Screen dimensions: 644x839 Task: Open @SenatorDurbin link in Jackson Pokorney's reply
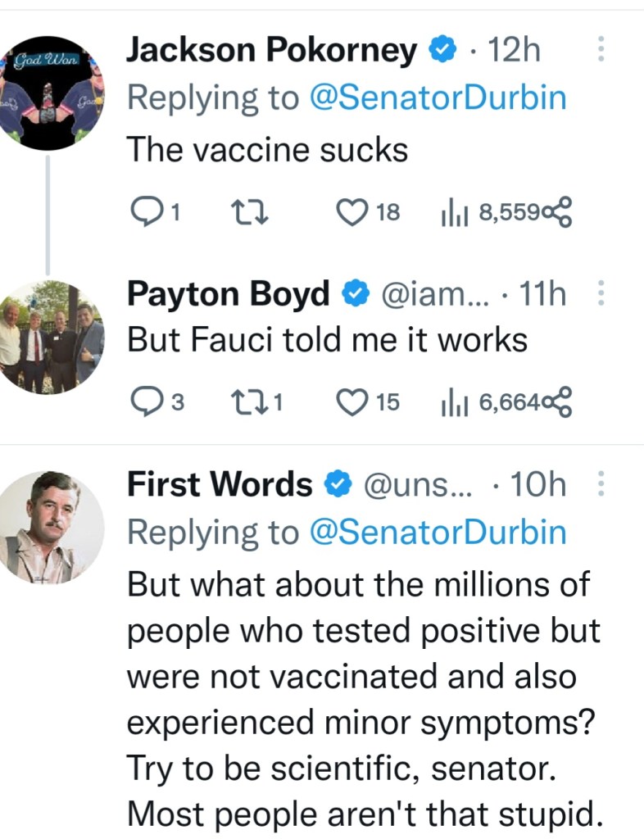pos(438,98)
